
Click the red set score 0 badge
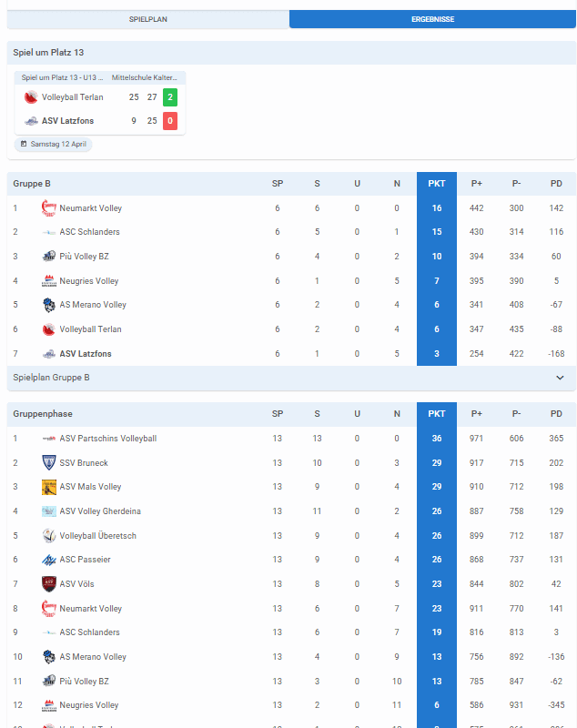(170, 121)
